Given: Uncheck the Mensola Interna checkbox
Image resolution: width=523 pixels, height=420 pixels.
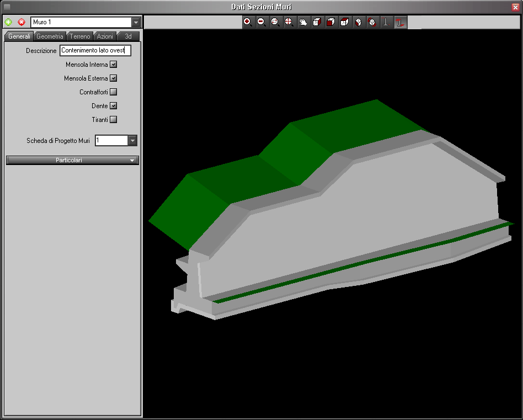Looking at the screenshot, I should click(114, 65).
